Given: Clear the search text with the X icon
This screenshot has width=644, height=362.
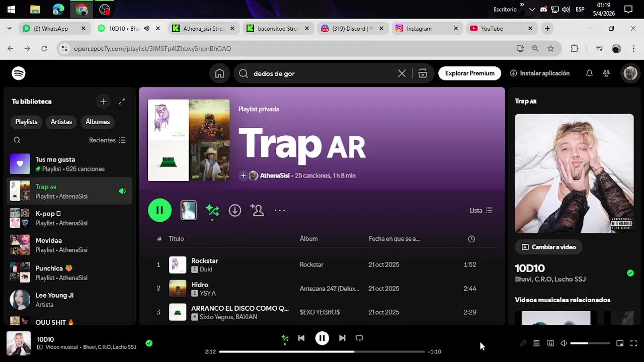Looking at the screenshot, I should 402,73.
